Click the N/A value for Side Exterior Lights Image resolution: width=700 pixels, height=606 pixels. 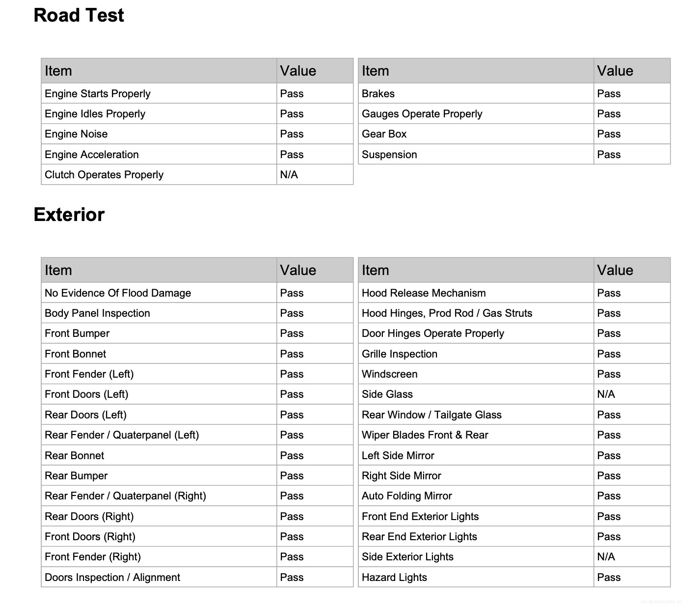tap(606, 557)
